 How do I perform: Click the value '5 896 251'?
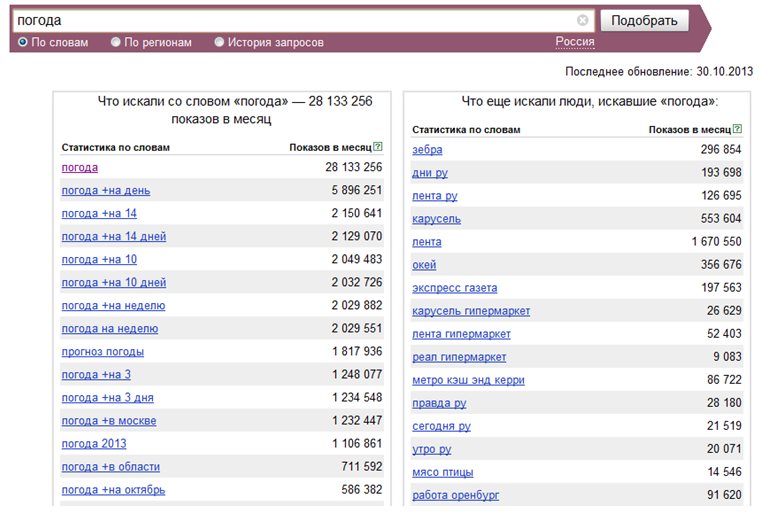click(x=357, y=190)
